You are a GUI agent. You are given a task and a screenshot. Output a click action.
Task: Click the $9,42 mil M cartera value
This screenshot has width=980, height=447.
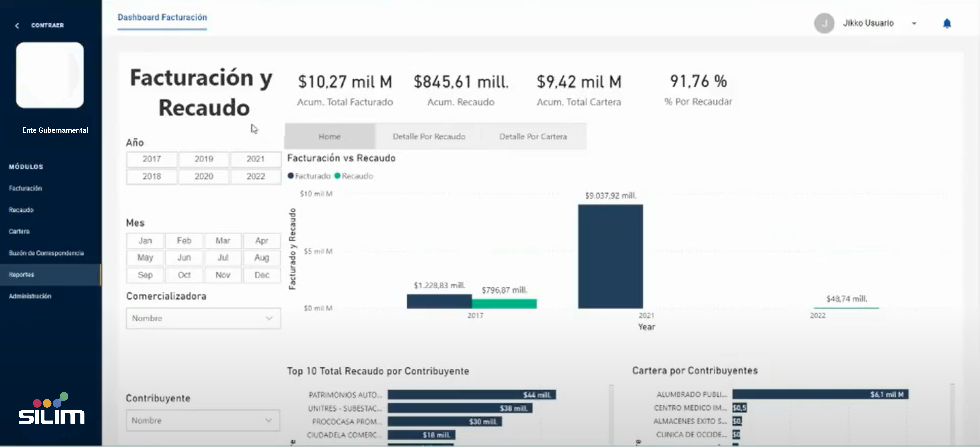(579, 82)
